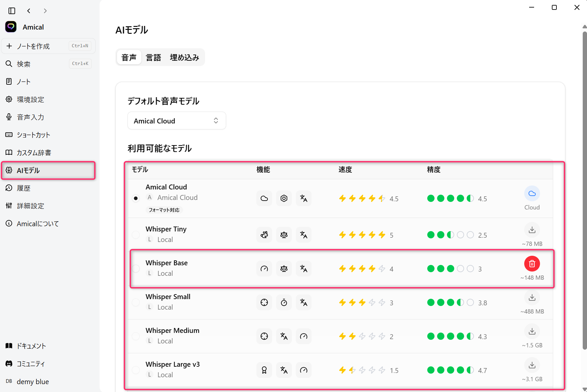Download the Whisper Small model
587x392 pixels.
tap(532, 298)
